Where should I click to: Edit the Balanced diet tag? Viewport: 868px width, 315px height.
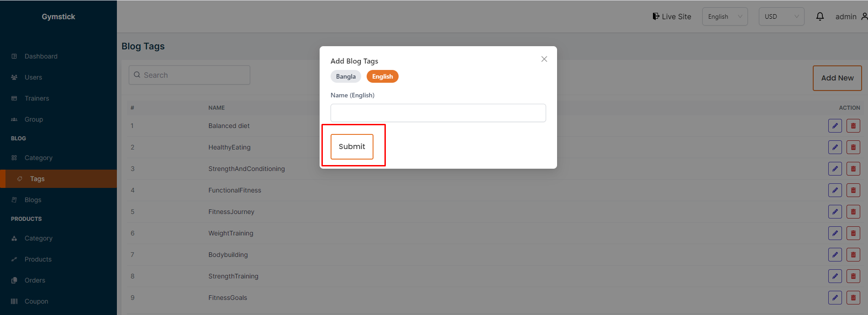coord(835,126)
